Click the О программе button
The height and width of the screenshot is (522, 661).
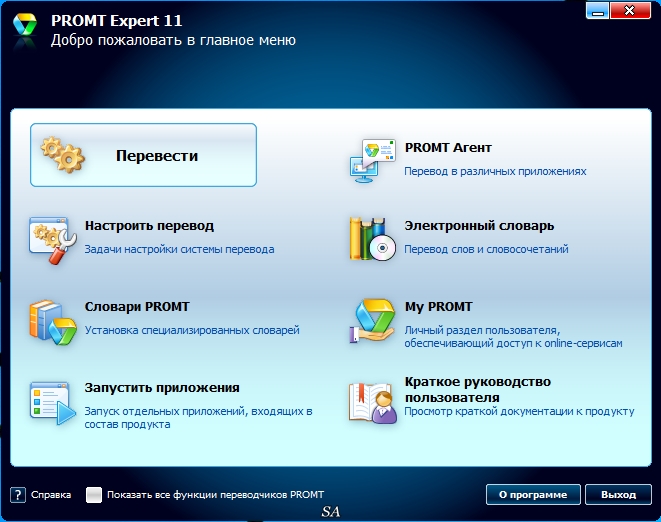[x=533, y=495]
